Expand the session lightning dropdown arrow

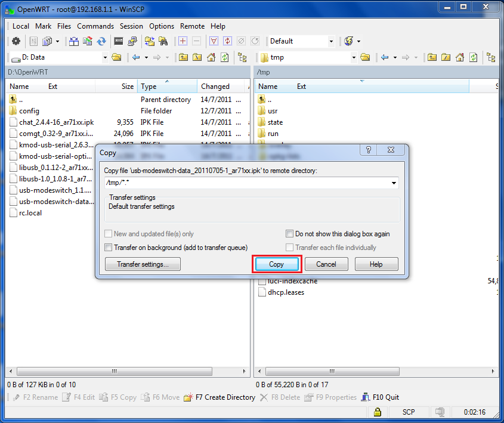[358, 41]
